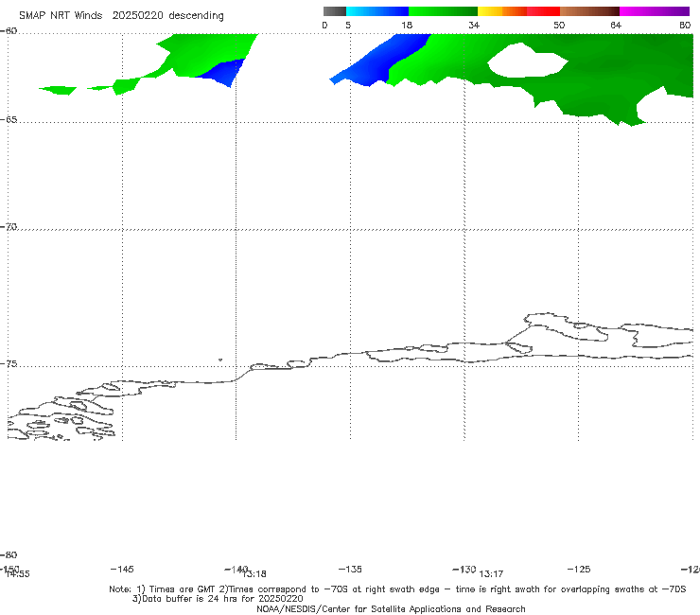Screen dimensions: 700x615
Task: Click the longitude label '-125'
Action: coord(579,569)
